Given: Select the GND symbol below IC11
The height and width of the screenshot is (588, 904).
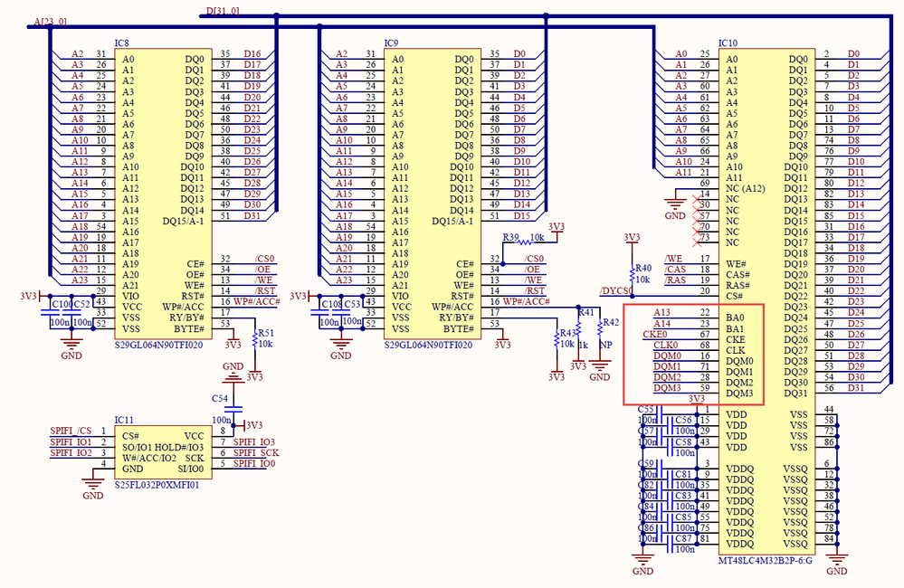Looking at the screenshot, I should click(93, 486).
